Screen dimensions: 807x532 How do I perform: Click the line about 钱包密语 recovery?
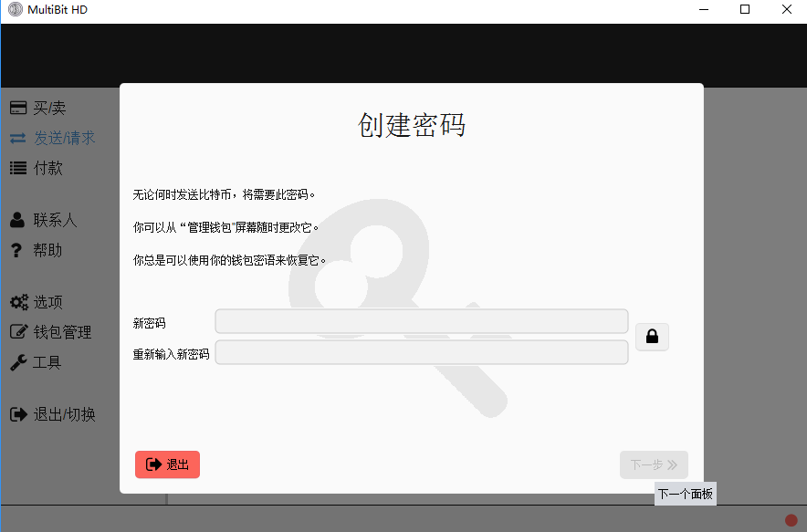[x=229, y=260]
